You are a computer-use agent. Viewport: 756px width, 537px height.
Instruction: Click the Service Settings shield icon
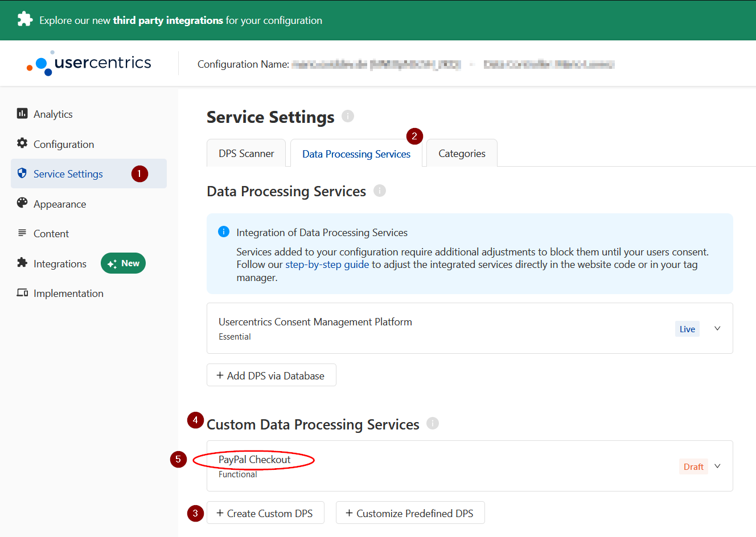[x=22, y=174]
